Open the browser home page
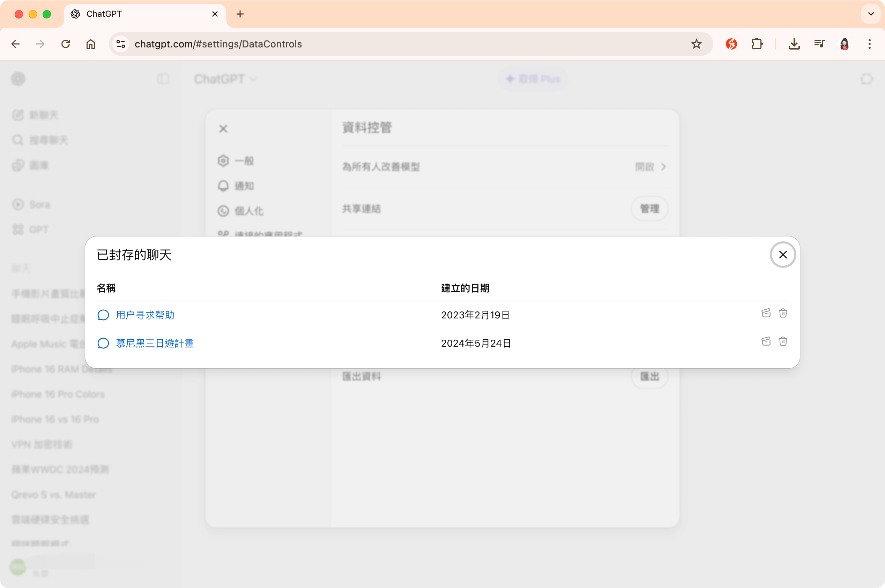This screenshot has height=588, width=885. (90, 44)
